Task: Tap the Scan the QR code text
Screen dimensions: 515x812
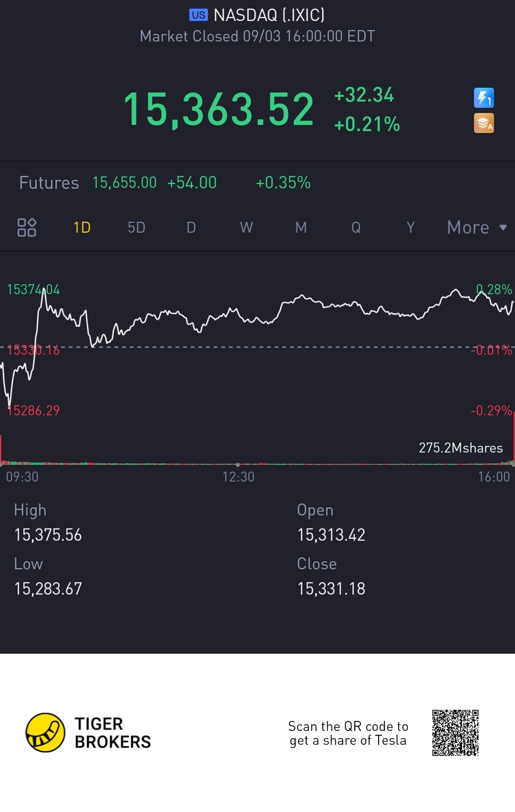Action: pyautogui.click(x=348, y=733)
